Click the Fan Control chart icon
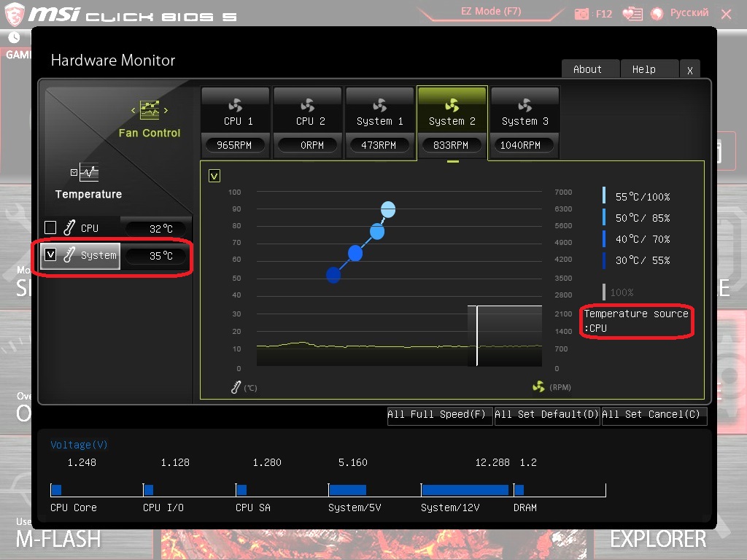Image resolution: width=747 pixels, height=560 pixels. [x=150, y=110]
